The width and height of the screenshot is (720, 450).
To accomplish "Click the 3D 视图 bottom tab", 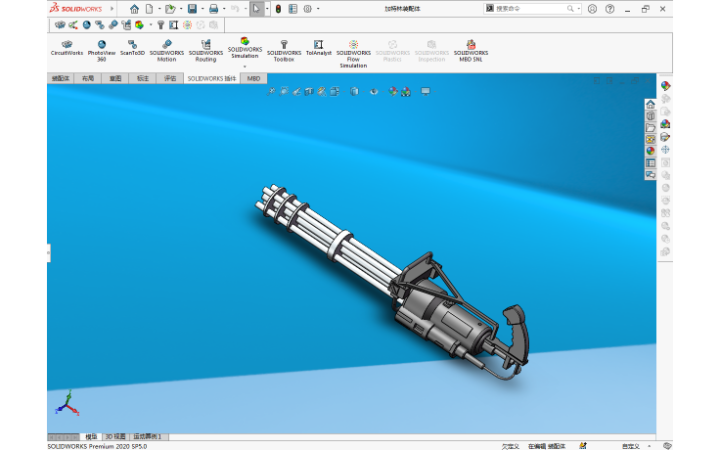I will [x=116, y=437].
